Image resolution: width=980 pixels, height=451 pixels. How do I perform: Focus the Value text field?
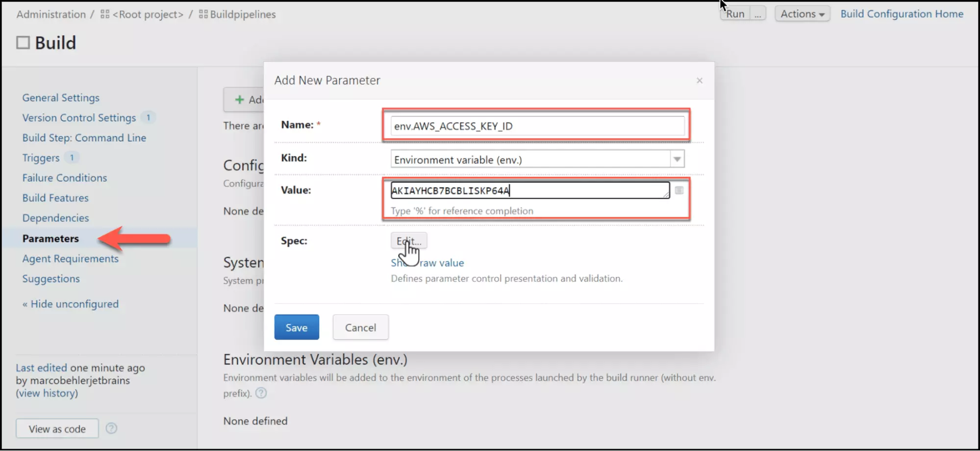[529, 190]
